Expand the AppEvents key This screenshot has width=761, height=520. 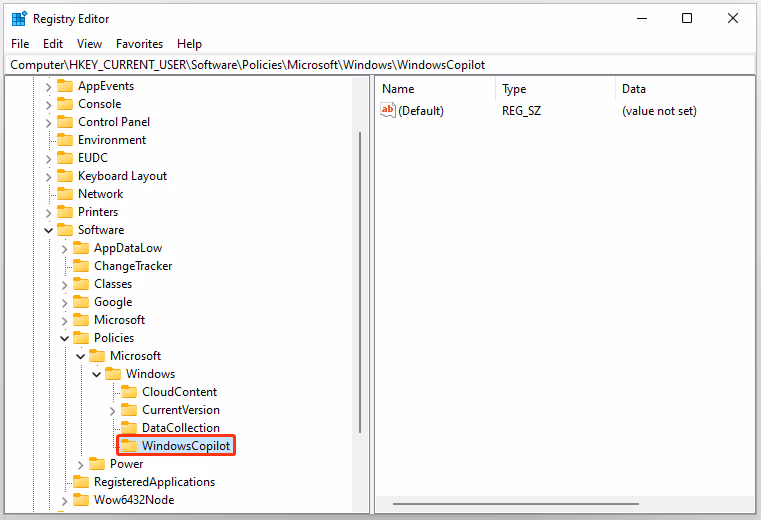point(48,87)
